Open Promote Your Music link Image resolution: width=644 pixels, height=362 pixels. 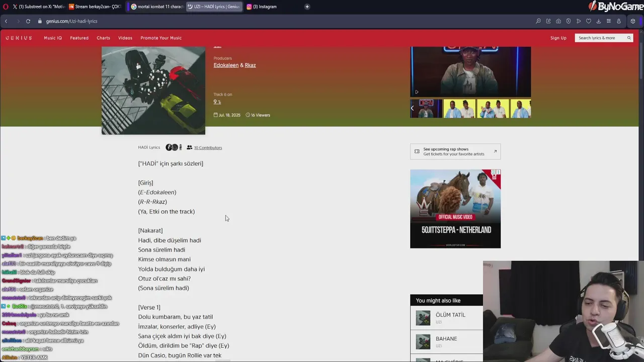161,38
